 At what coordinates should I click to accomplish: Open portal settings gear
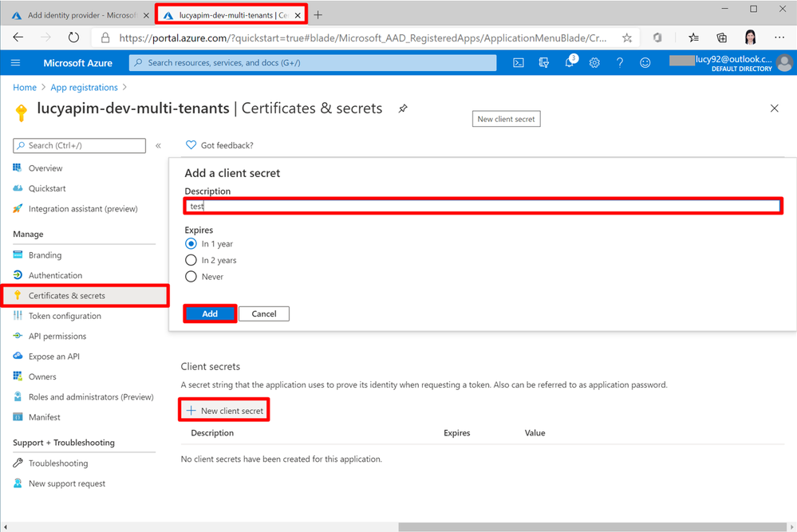click(594, 63)
